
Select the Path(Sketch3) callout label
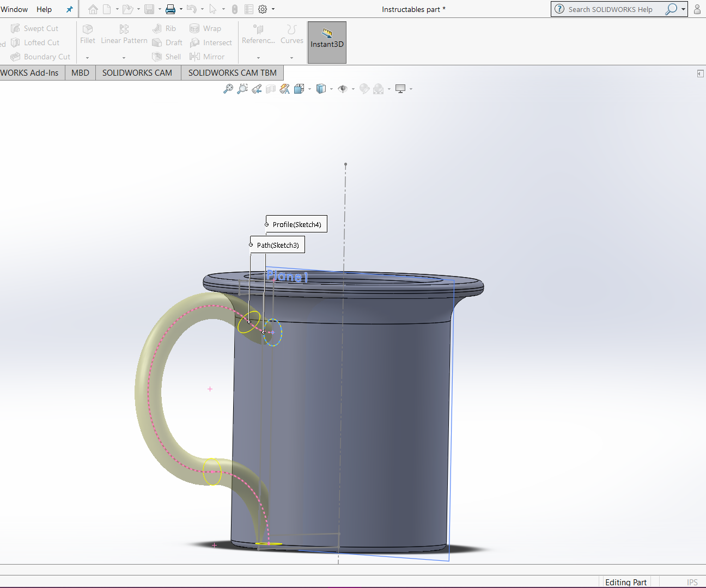coord(277,244)
